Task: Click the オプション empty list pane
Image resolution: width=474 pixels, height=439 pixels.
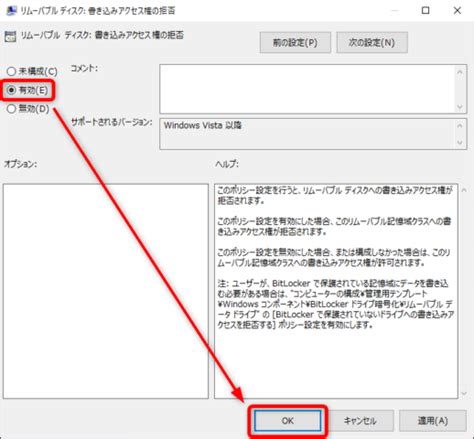Action: pyautogui.click(x=106, y=291)
